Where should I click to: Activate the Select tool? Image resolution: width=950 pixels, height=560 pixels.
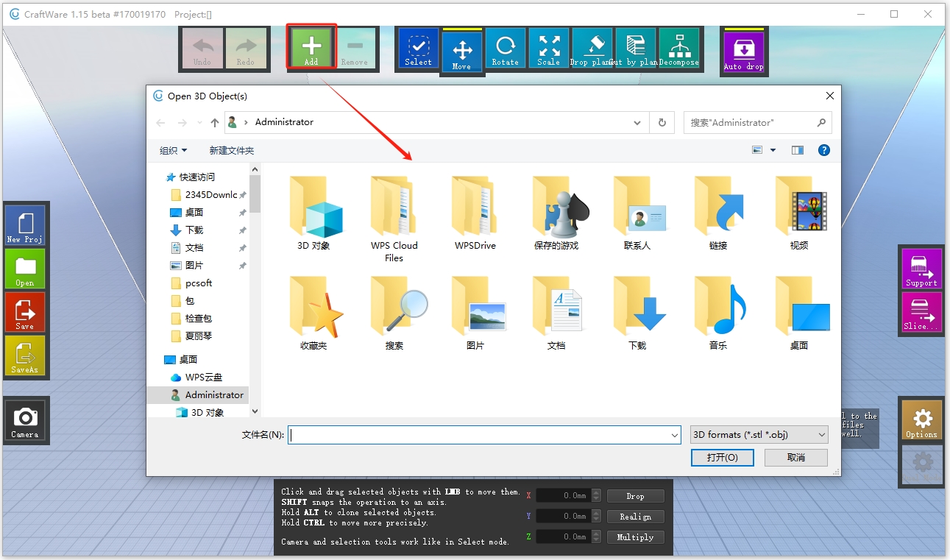pyautogui.click(x=419, y=49)
